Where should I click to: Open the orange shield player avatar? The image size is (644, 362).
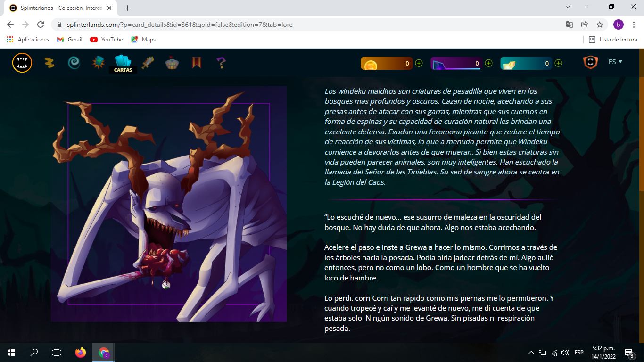591,62
